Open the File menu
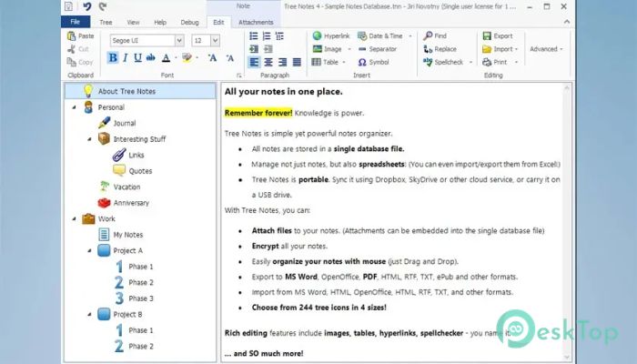The width and height of the screenshot is (637, 364). point(76,22)
